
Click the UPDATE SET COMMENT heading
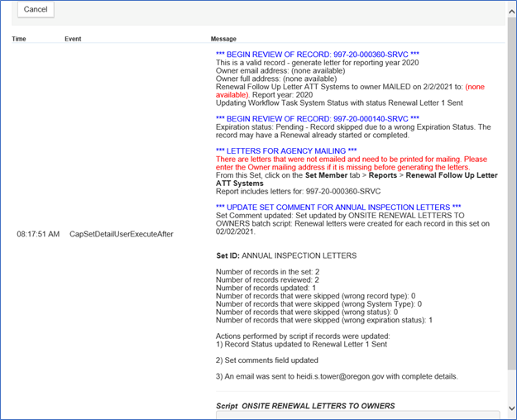[x=338, y=205]
